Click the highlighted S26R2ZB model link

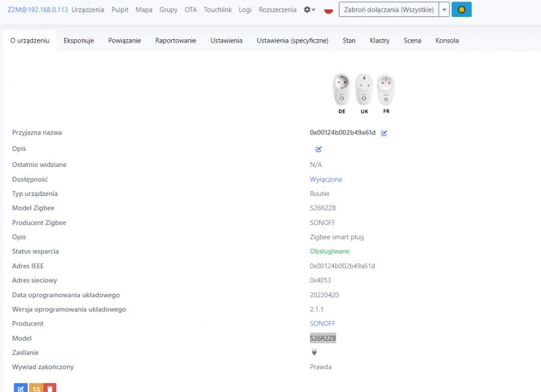tap(323, 338)
